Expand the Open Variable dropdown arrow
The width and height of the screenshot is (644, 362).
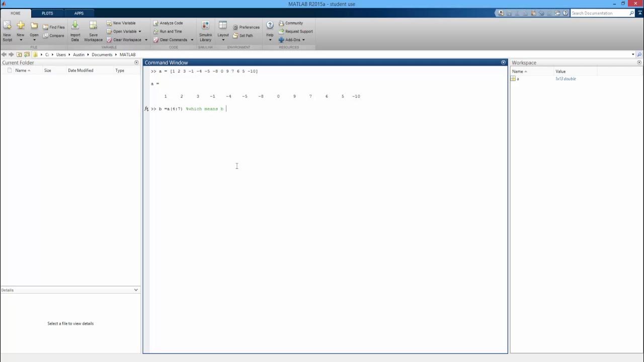click(x=140, y=32)
